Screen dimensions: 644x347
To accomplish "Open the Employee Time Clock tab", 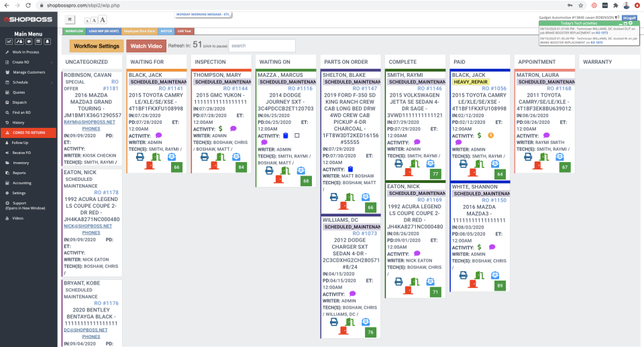I will (x=140, y=31).
